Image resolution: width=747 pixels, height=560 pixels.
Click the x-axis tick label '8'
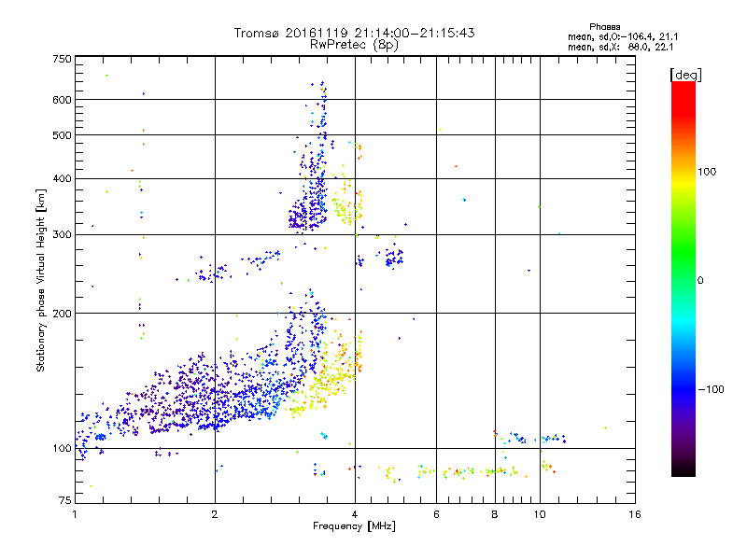(x=495, y=514)
